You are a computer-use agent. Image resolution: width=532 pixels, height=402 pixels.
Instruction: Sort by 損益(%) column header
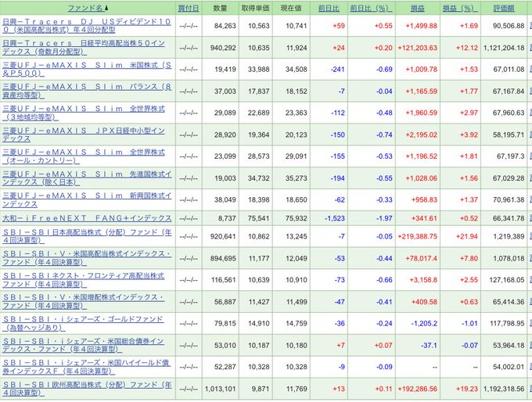pos(460,8)
